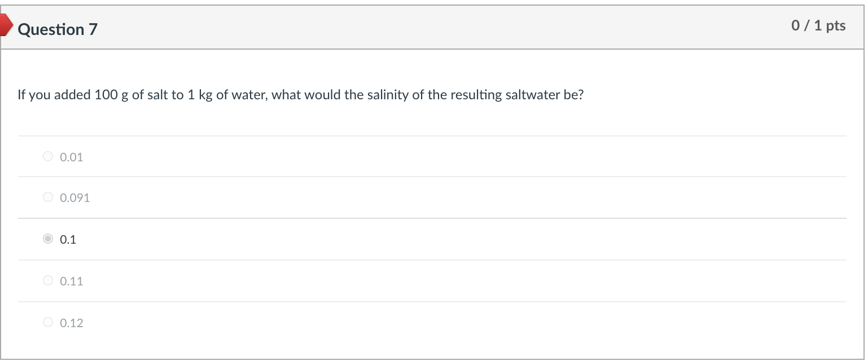Screen dimensions: 868x361
Task: Click the question text about salinity
Action: pyautogui.click(x=301, y=94)
